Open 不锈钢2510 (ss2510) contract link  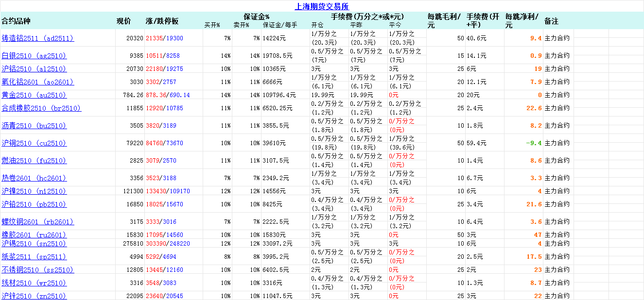coord(38,270)
